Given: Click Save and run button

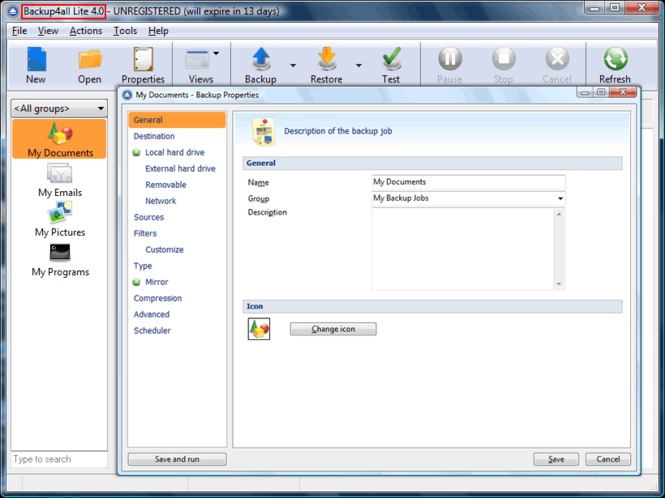Looking at the screenshot, I should coord(177,459).
